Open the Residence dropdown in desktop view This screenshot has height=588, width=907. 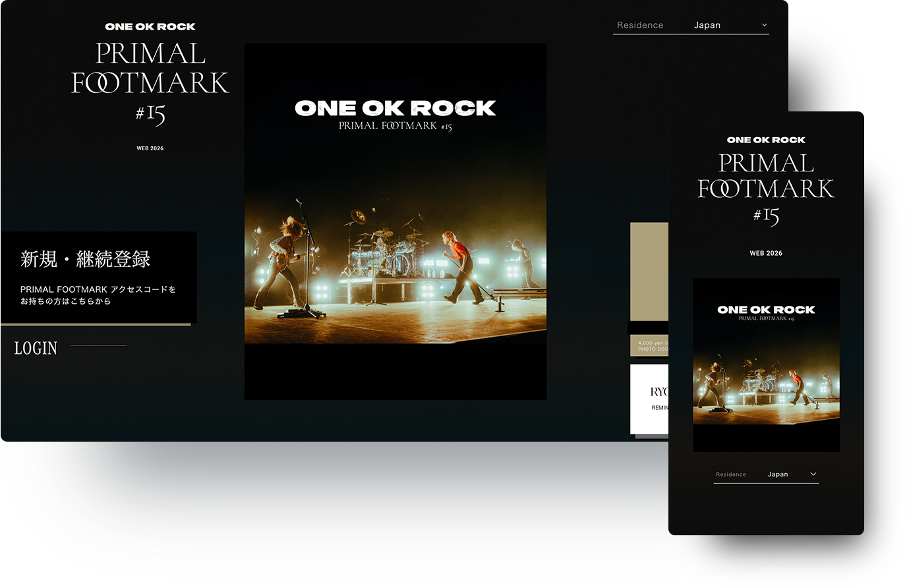pos(691,25)
